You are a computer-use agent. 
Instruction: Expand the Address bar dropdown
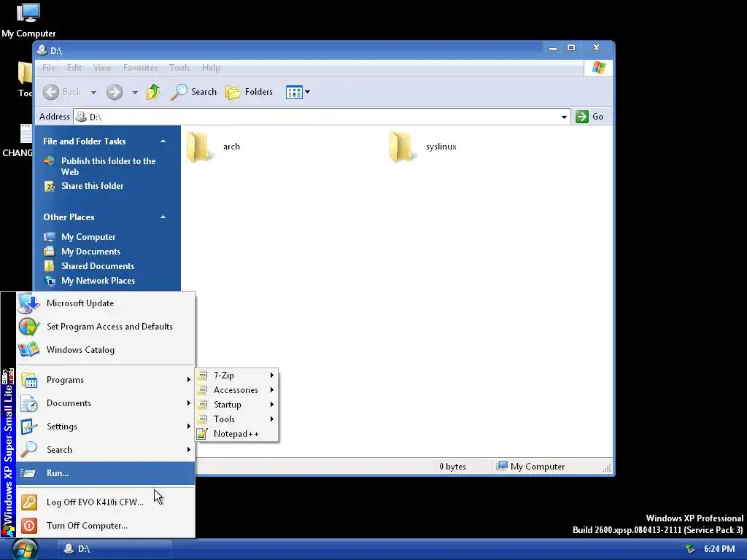coord(564,117)
